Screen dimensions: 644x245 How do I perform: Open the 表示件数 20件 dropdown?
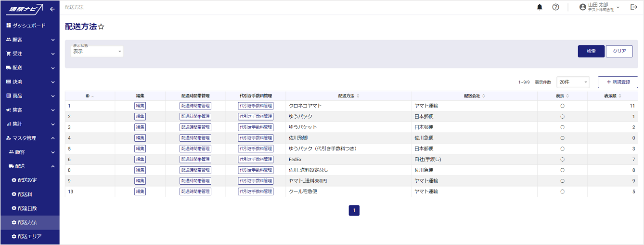click(x=573, y=82)
